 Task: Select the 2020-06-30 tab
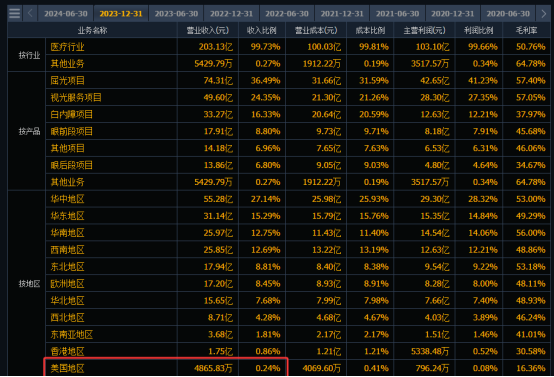[x=508, y=13]
